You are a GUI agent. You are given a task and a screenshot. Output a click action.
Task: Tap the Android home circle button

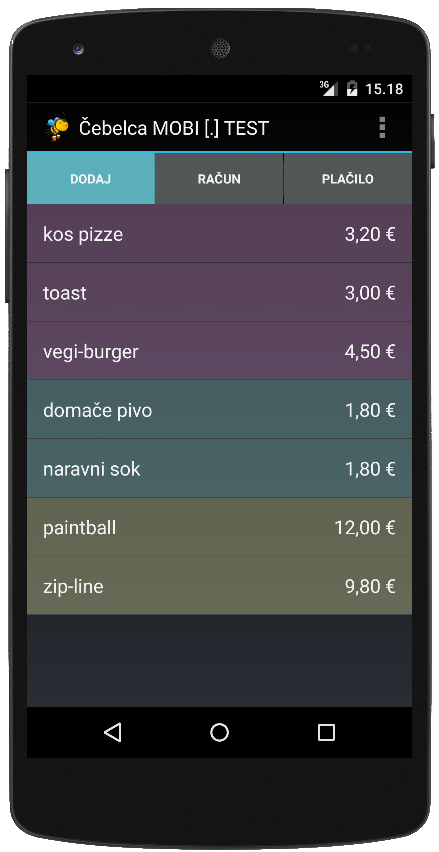[220, 732]
